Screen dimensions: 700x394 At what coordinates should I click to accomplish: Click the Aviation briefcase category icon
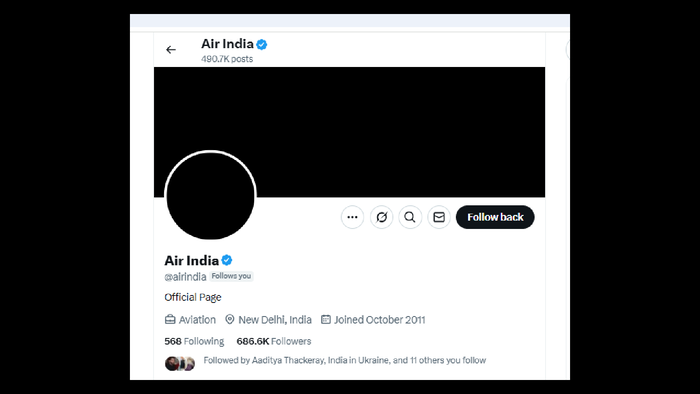coord(170,319)
